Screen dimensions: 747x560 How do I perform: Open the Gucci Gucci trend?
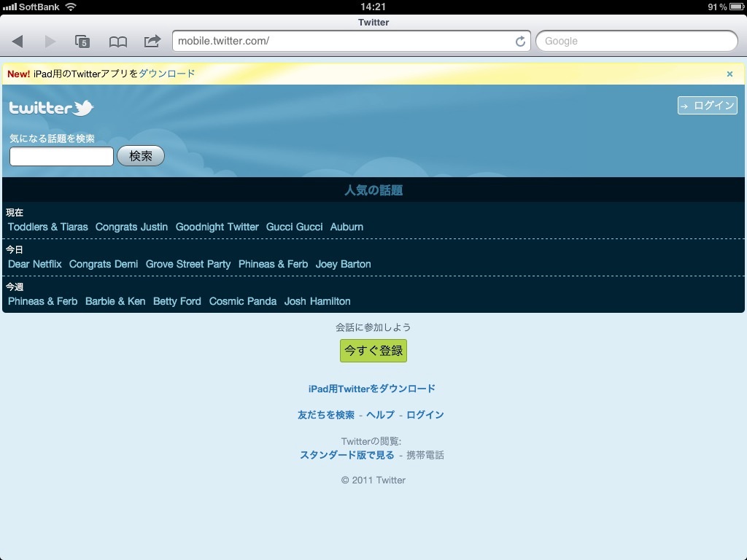(x=294, y=227)
